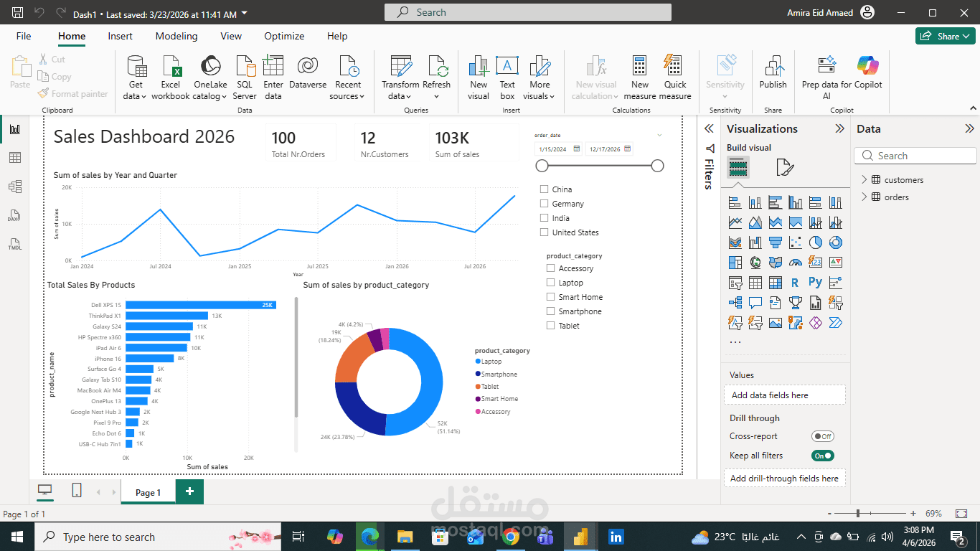
Task: Click the Enter data icon
Action: 273,66
